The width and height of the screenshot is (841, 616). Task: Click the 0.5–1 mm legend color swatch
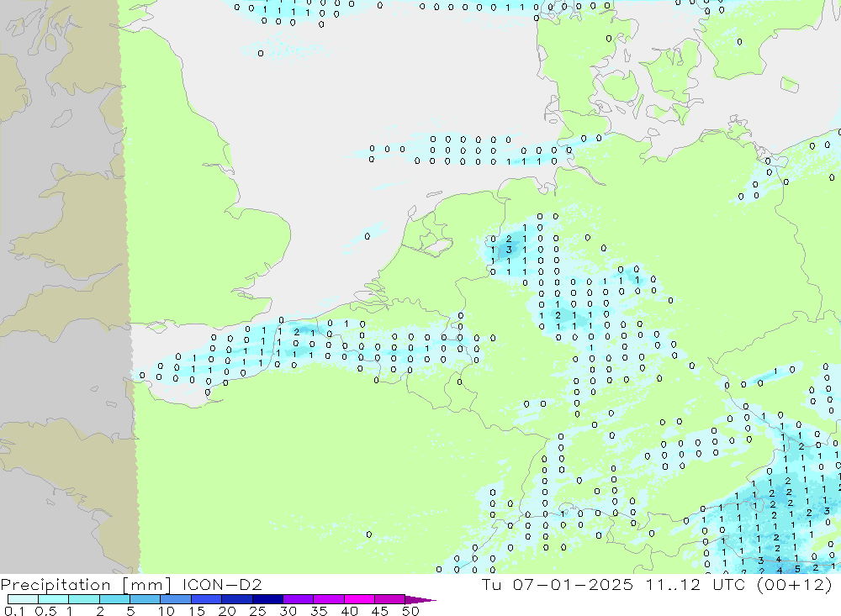coord(54,599)
